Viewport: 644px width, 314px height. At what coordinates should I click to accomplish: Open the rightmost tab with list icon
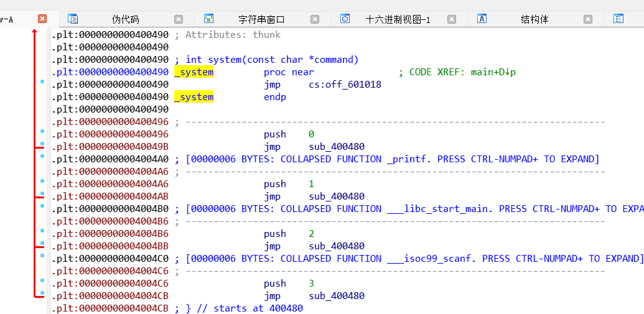click(618, 19)
